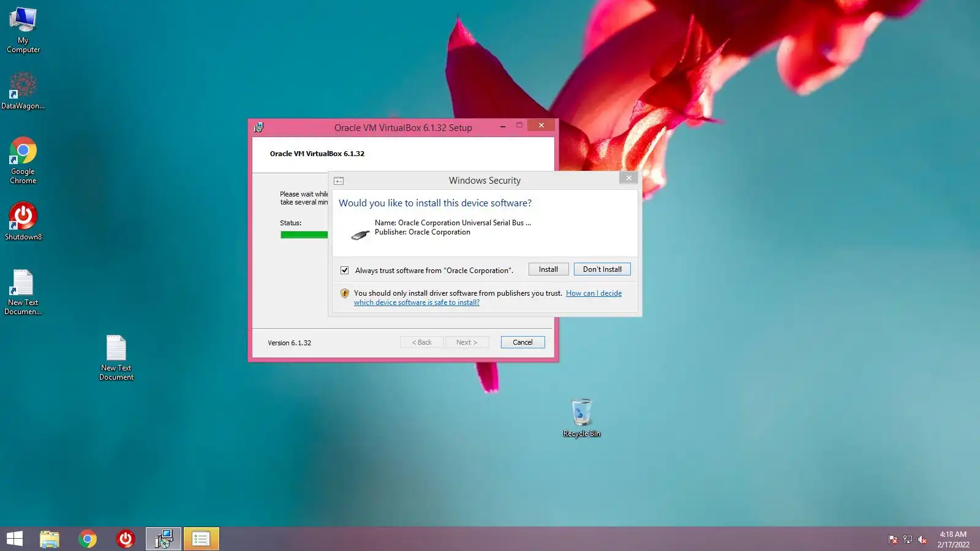Click the Version 6.1.32 label
This screenshot has height=551, width=980.
coord(289,343)
